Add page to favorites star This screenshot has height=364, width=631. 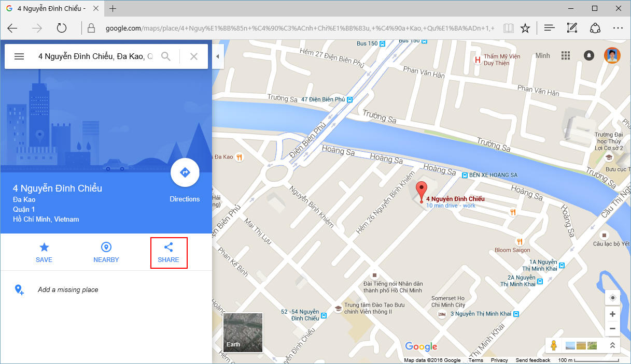coord(525,28)
